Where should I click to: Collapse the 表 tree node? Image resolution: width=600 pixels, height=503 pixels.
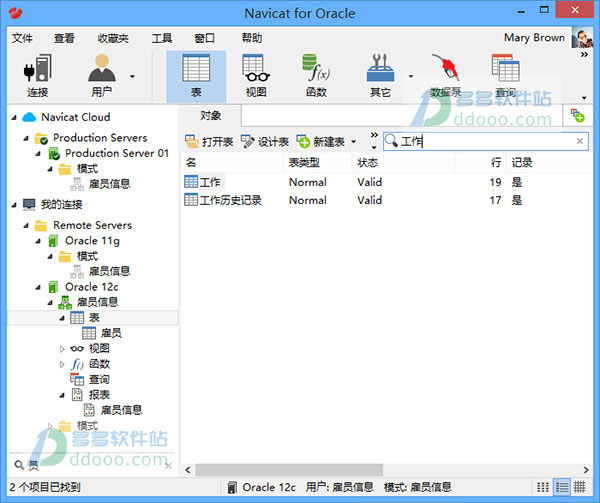point(62,318)
